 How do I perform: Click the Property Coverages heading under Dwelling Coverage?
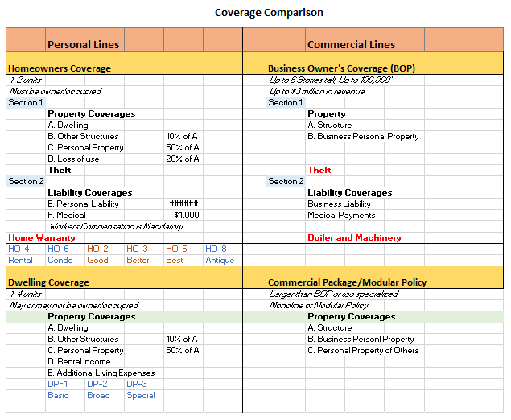coord(91,317)
